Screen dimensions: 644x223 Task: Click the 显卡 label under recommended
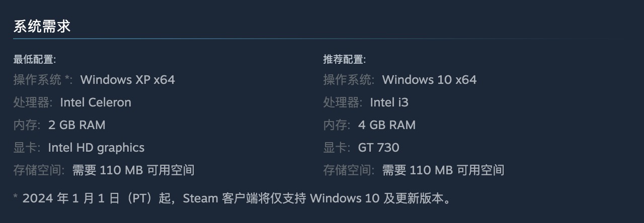coord(337,148)
